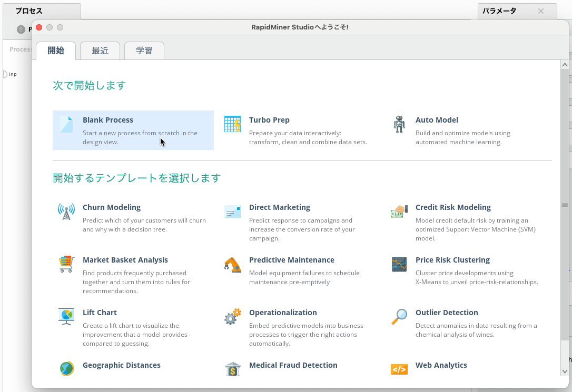Click the Blank Process page icon
572x392 pixels.
66,124
